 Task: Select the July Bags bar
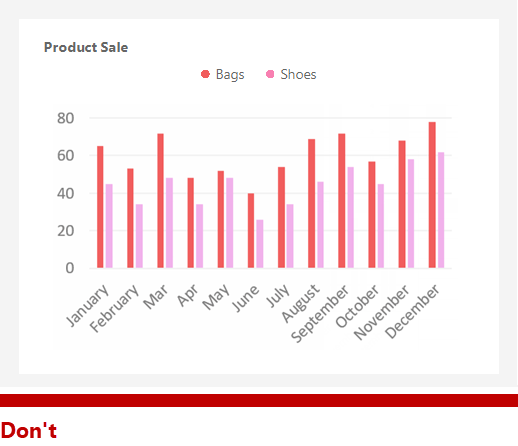281,217
